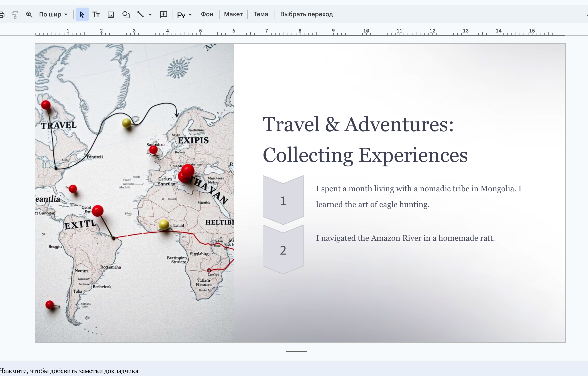Click the numbered chevron shape '1'
This screenshot has width=588, height=376.
(283, 200)
